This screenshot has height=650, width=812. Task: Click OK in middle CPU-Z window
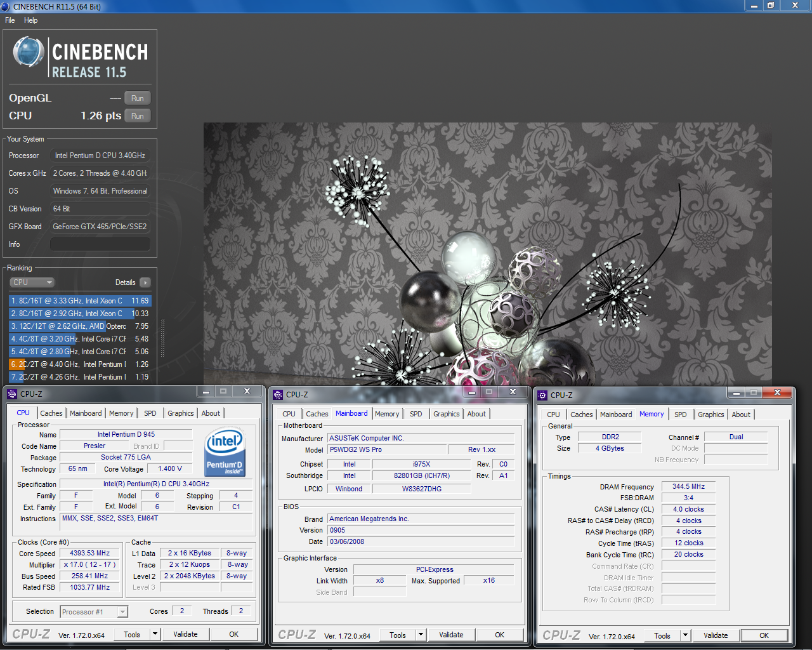(500, 635)
